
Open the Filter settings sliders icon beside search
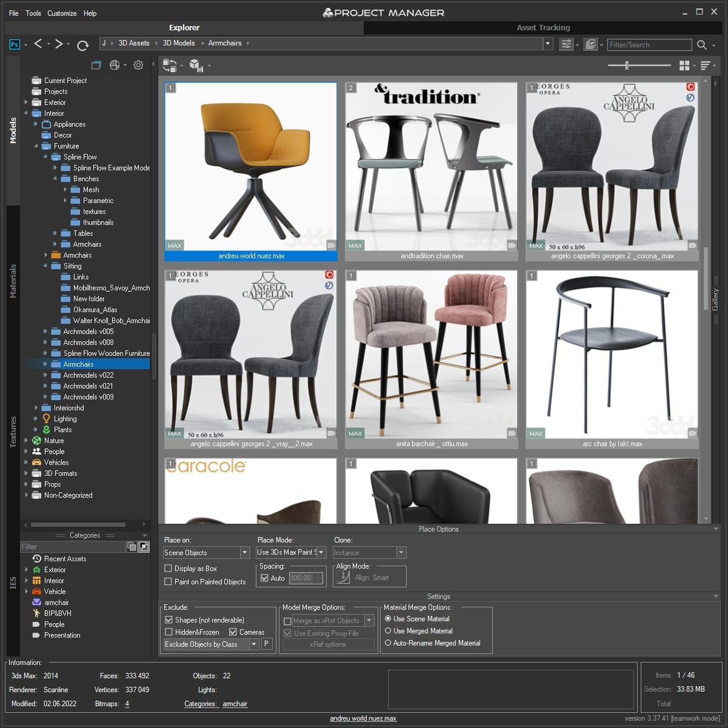pos(566,44)
